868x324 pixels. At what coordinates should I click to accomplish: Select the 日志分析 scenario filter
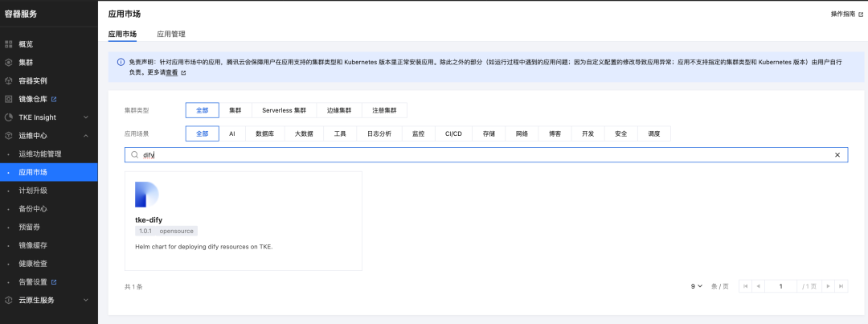click(x=379, y=133)
